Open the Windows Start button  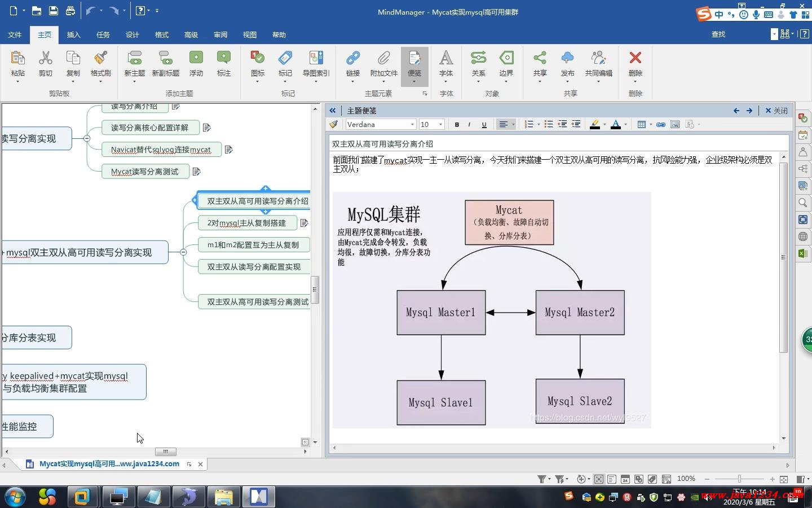[15, 497]
